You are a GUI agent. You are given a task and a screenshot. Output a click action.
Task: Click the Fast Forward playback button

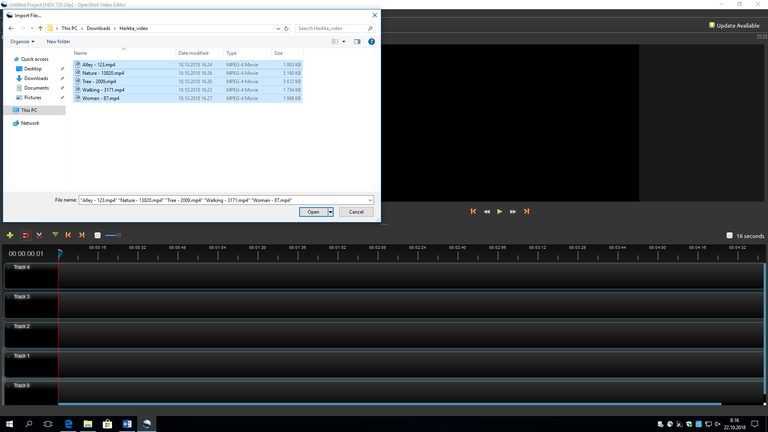[513, 212]
